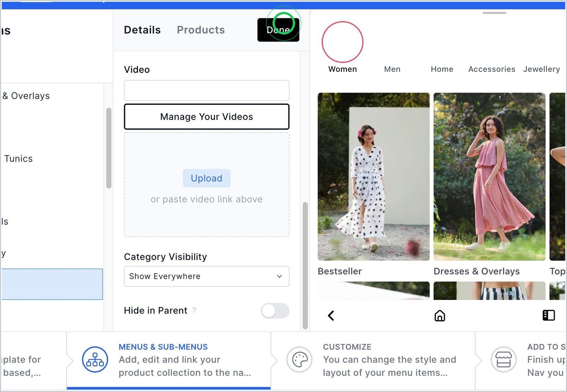The image size is (567, 392).
Task: Click the left list scrollbar
Action: 109,148
